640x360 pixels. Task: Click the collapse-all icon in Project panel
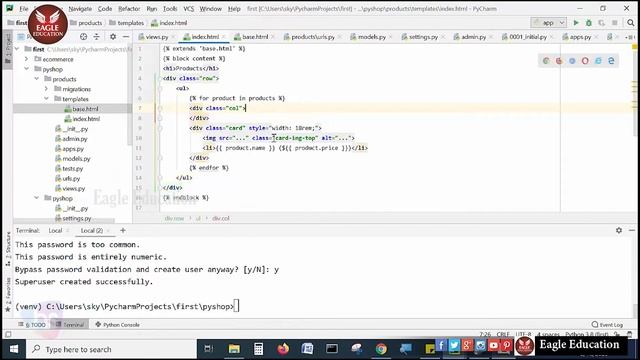[x=97, y=37]
